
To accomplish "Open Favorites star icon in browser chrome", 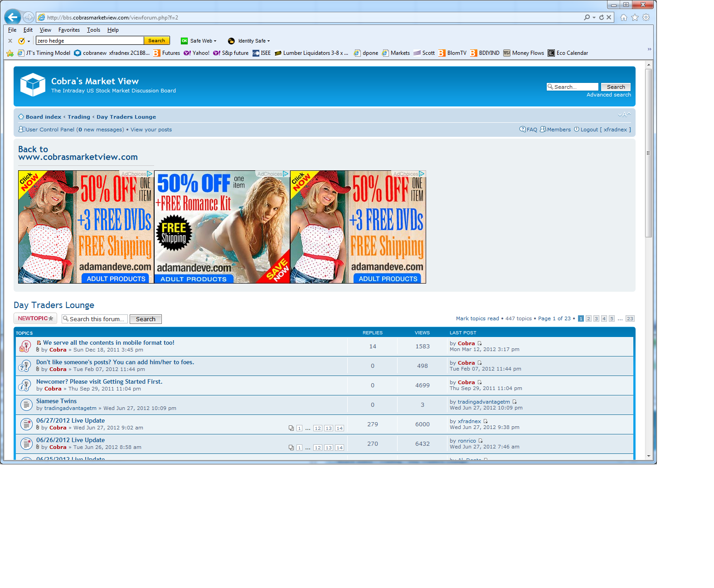I will tap(635, 17).
